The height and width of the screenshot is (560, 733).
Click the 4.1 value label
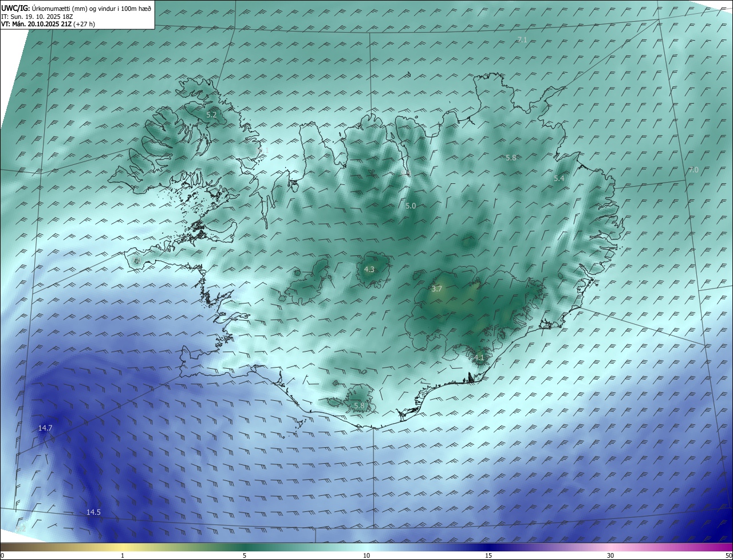[479, 358]
